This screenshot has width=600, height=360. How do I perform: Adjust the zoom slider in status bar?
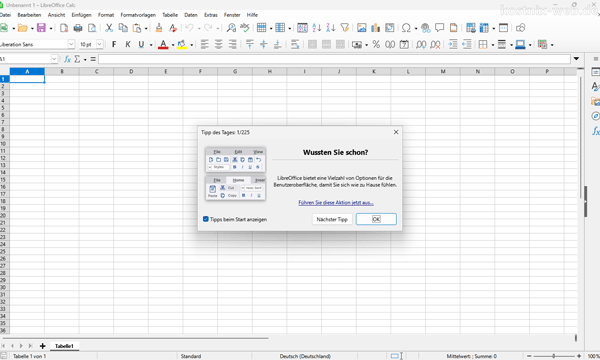pyautogui.click(x=554, y=356)
